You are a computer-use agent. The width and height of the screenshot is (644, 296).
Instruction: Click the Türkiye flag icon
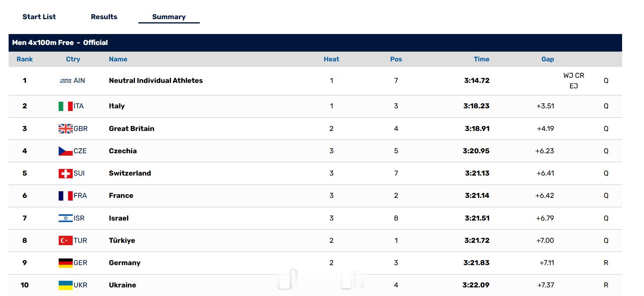pyautogui.click(x=66, y=240)
